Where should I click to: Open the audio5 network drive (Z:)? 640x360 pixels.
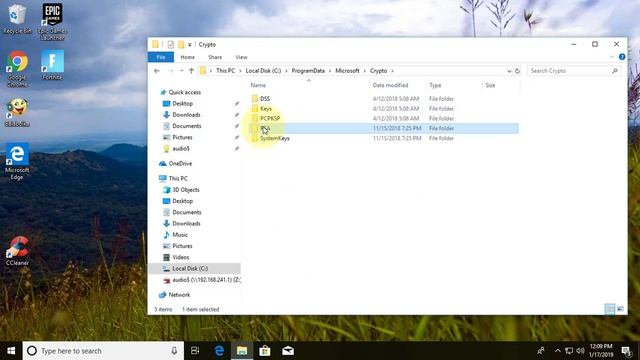[207, 280]
